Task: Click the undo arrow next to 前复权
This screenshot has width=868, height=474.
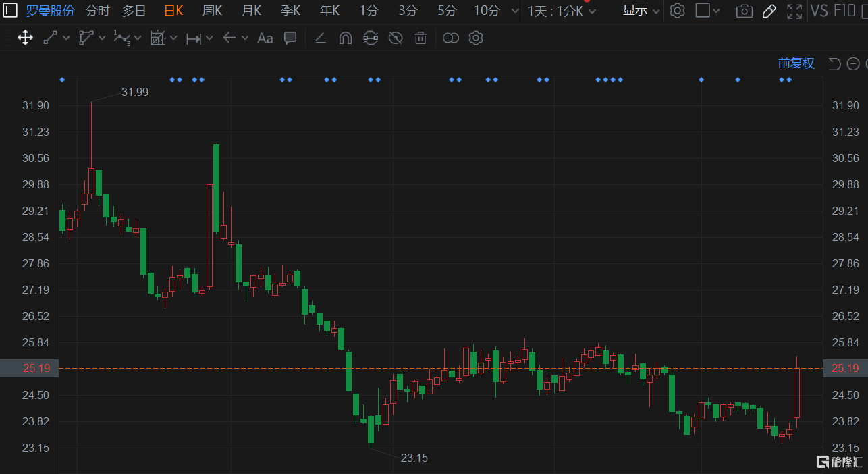Action: click(x=834, y=63)
